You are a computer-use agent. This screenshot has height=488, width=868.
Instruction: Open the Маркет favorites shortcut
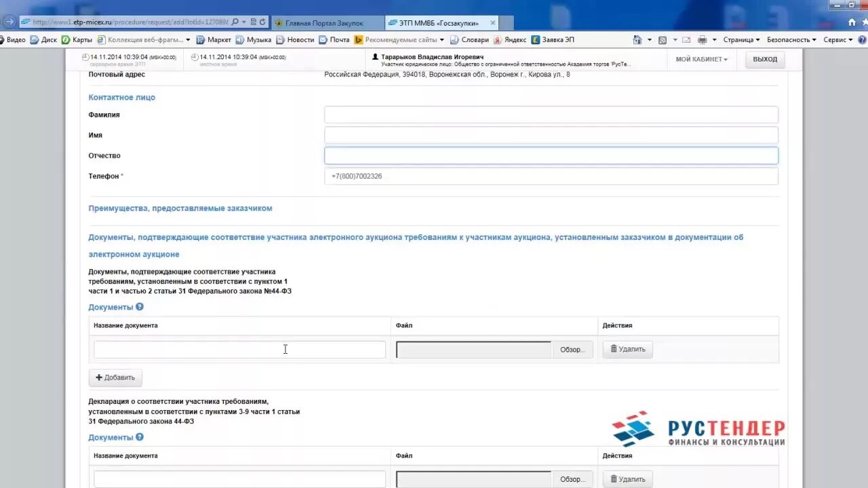pyautogui.click(x=214, y=40)
